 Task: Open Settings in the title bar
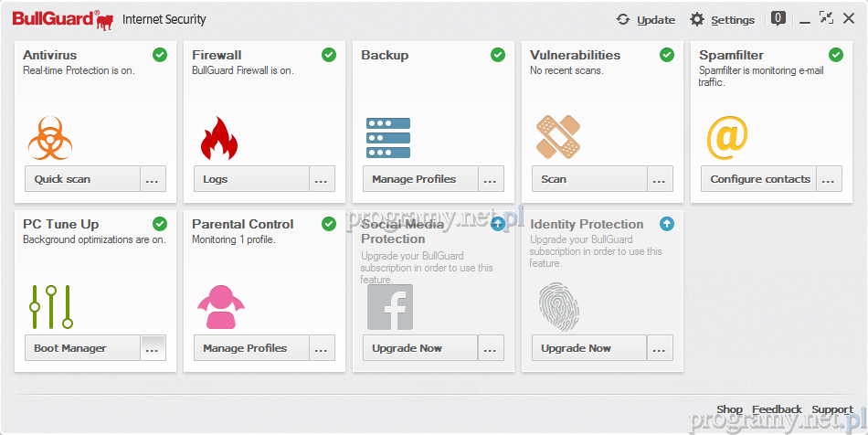[x=722, y=19]
